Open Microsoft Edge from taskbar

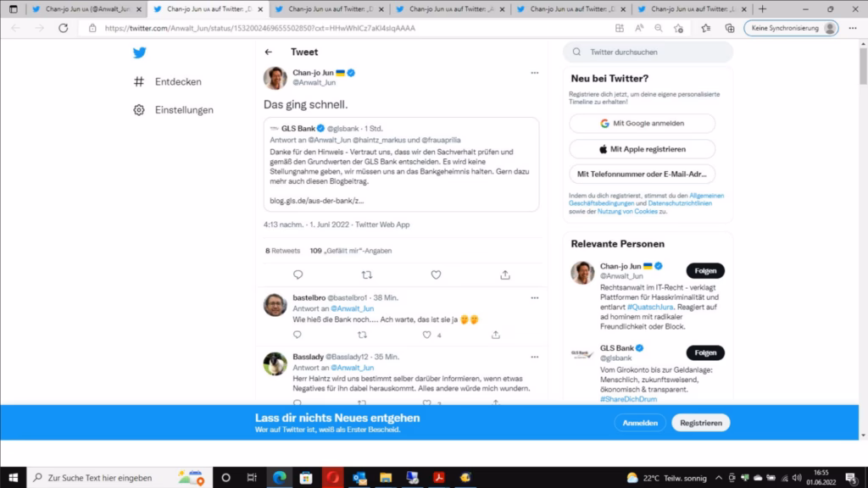point(278,477)
